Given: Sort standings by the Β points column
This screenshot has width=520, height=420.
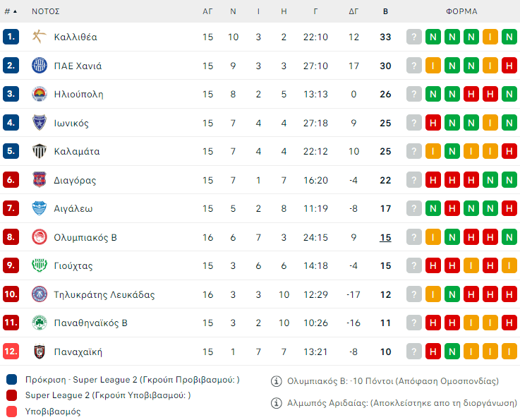Looking at the screenshot, I should pyautogui.click(x=385, y=11).
